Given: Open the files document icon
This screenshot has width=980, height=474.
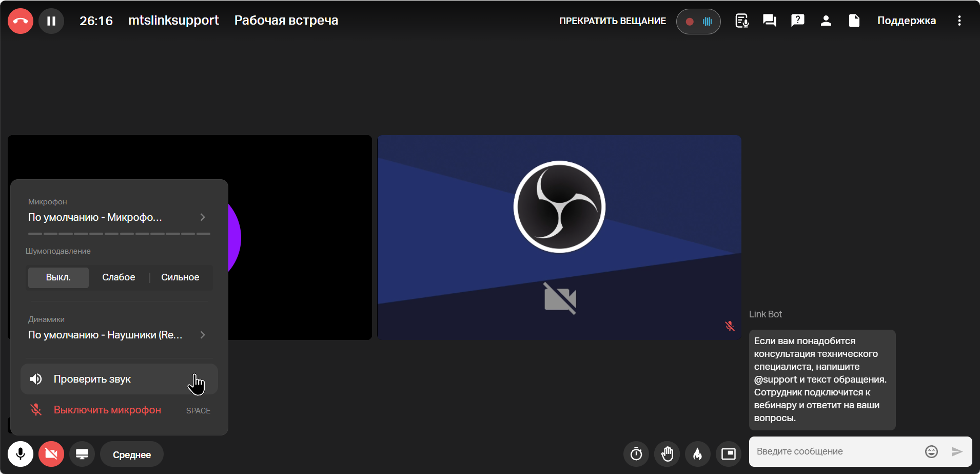Looking at the screenshot, I should coord(854,21).
